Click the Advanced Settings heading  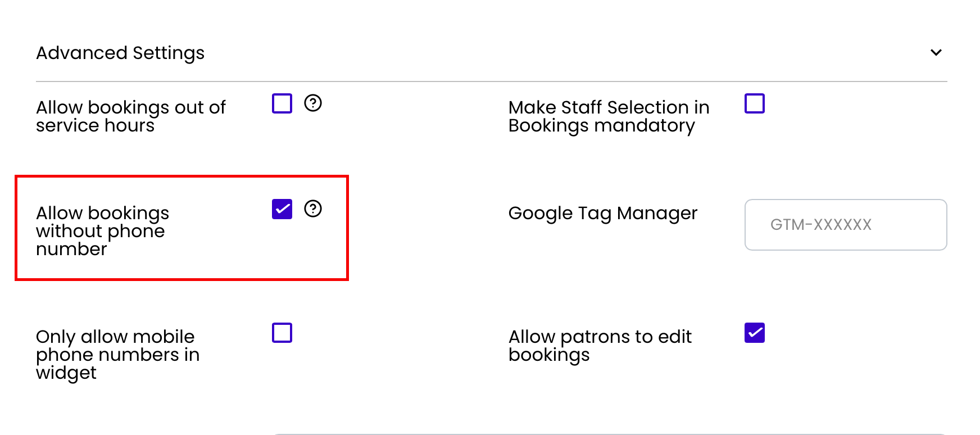[120, 53]
